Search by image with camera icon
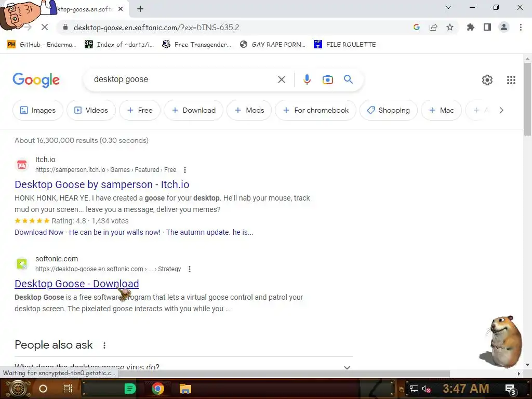This screenshot has width=532, height=399. 327,79
